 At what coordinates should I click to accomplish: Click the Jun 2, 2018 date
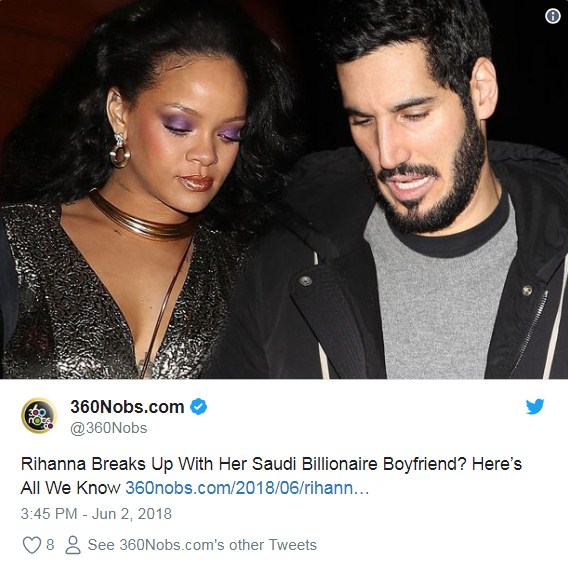131,514
